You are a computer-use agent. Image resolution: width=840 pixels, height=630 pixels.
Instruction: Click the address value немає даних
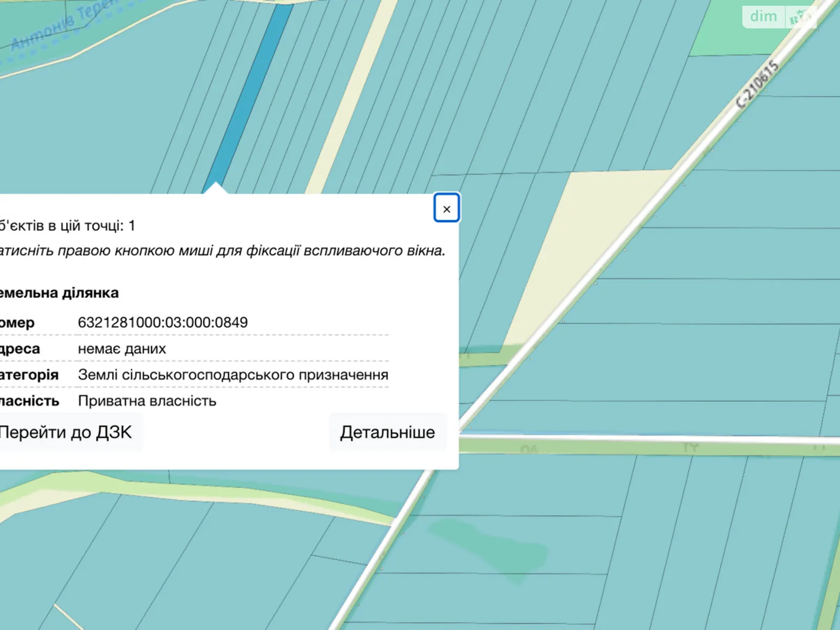click(x=122, y=349)
